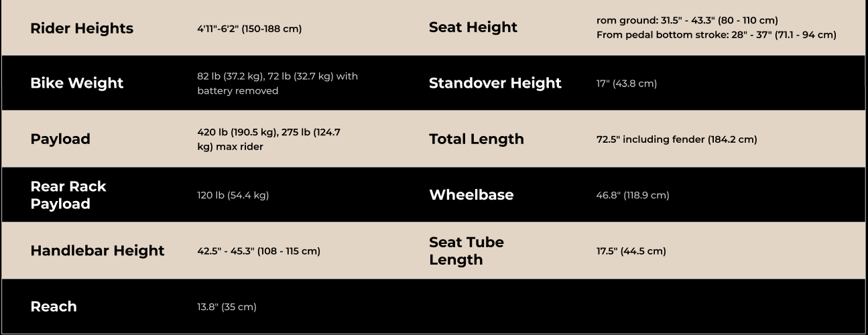Select the 17" standover height value
Viewport: 868px width, 335px height.
[x=626, y=84]
